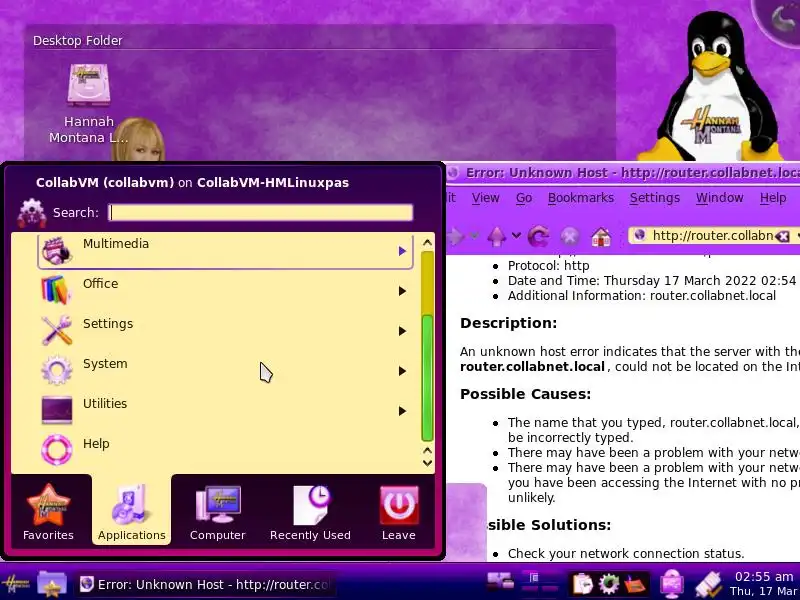Expand the Office submenu arrow

tap(402, 291)
